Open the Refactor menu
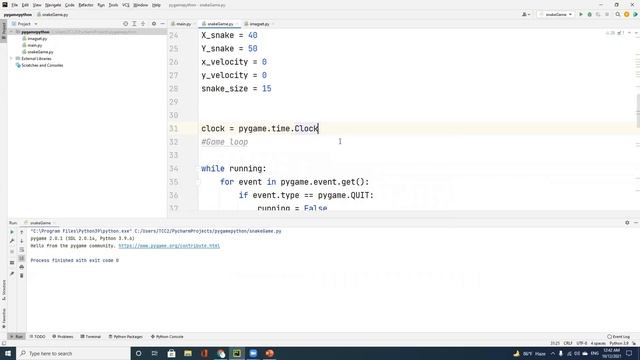The height and width of the screenshot is (360, 640). 86,5
